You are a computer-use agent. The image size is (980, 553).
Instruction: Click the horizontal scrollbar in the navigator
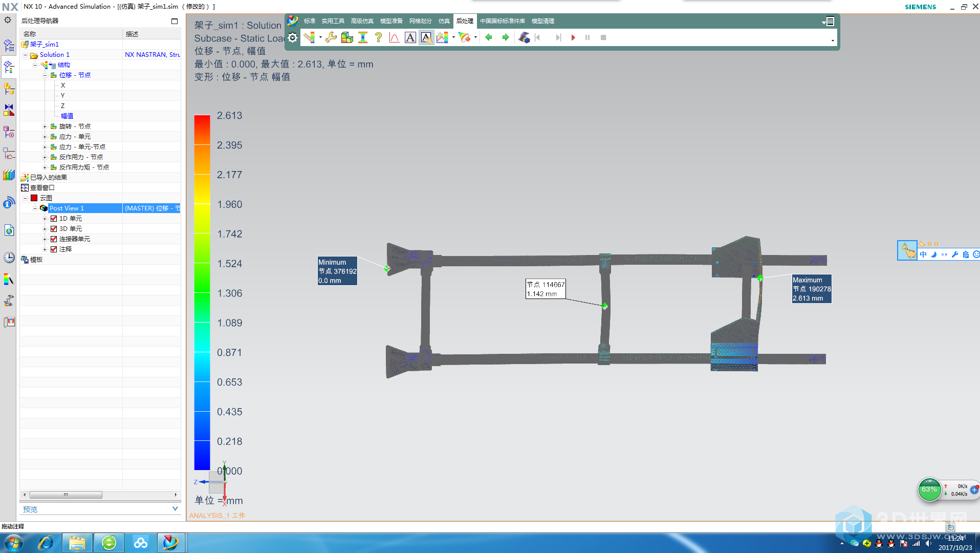pos(66,495)
